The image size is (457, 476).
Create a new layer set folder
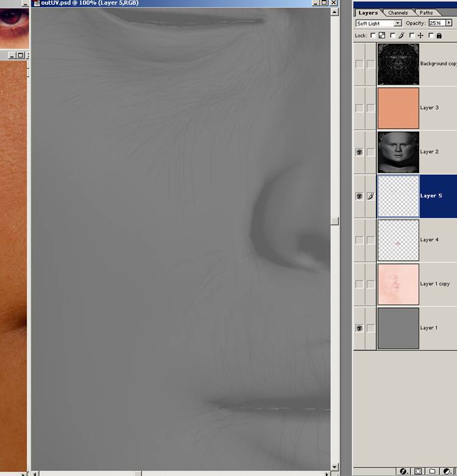(x=432, y=471)
